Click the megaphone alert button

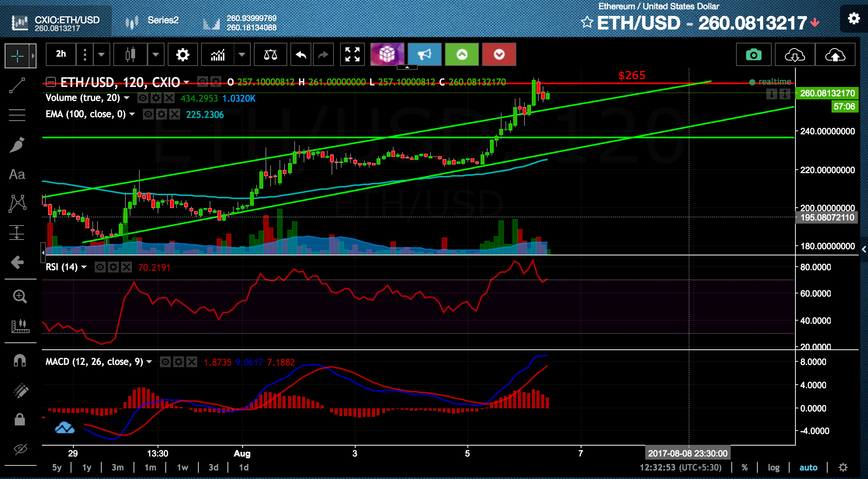point(424,55)
